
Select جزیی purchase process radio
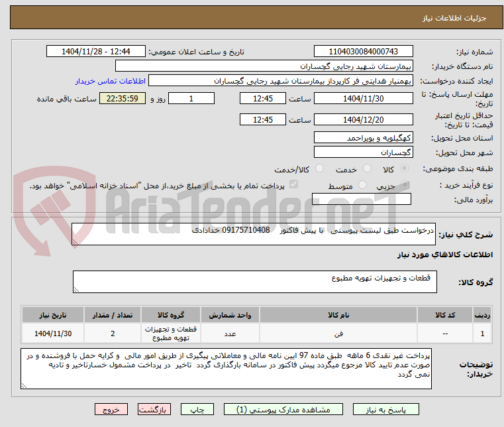click(x=405, y=185)
